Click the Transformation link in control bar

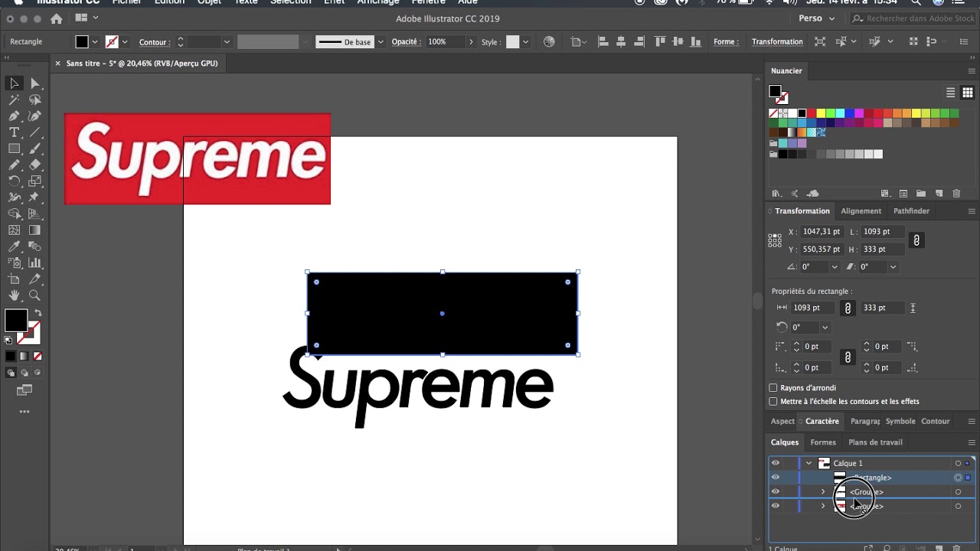(777, 42)
